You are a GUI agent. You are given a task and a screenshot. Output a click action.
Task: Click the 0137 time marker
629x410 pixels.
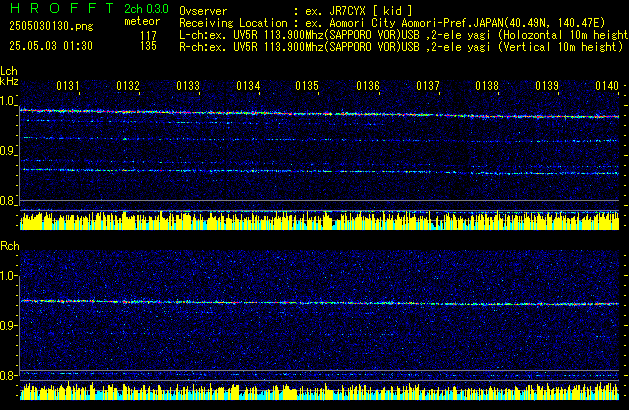pyautogui.click(x=428, y=86)
